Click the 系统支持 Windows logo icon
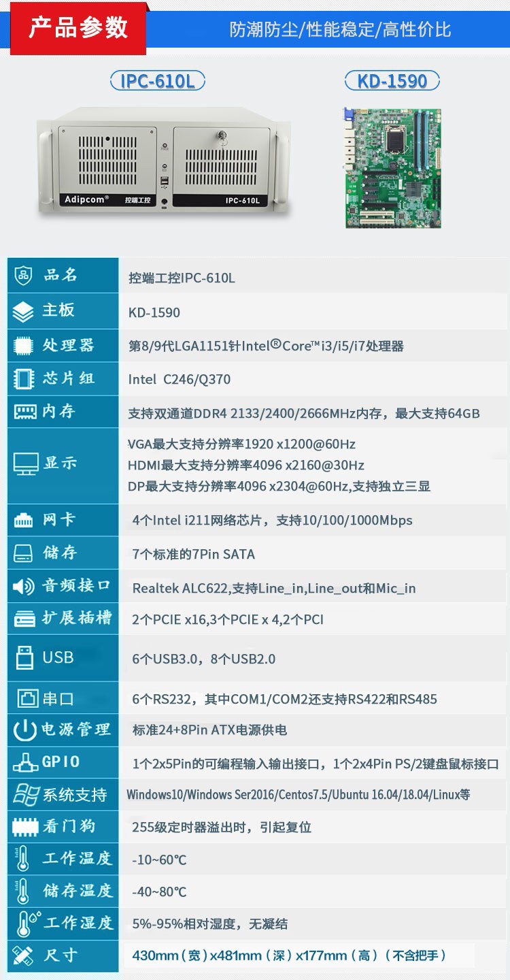The height and width of the screenshot is (980, 510). (x=26, y=794)
